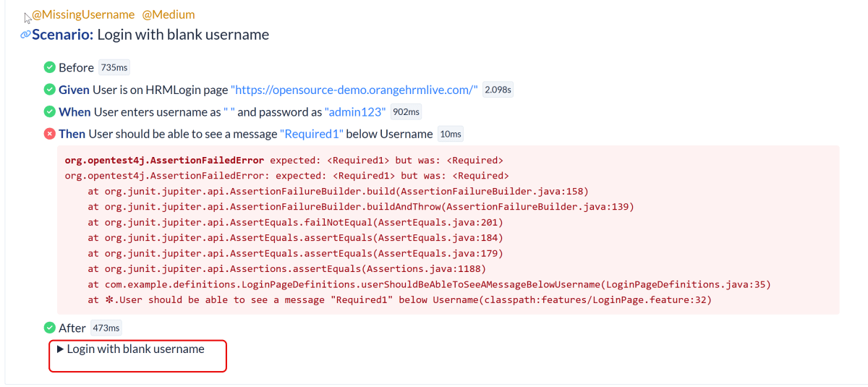The height and width of the screenshot is (387, 868).
Task: Click the orangehrmlive URL parameter in Given step
Action: tap(354, 90)
